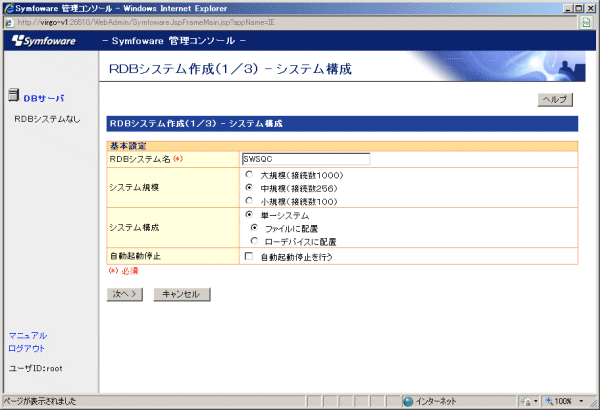Maximize the Internet Explorer window
This screenshot has width=600, height=410.
[x=579, y=8]
